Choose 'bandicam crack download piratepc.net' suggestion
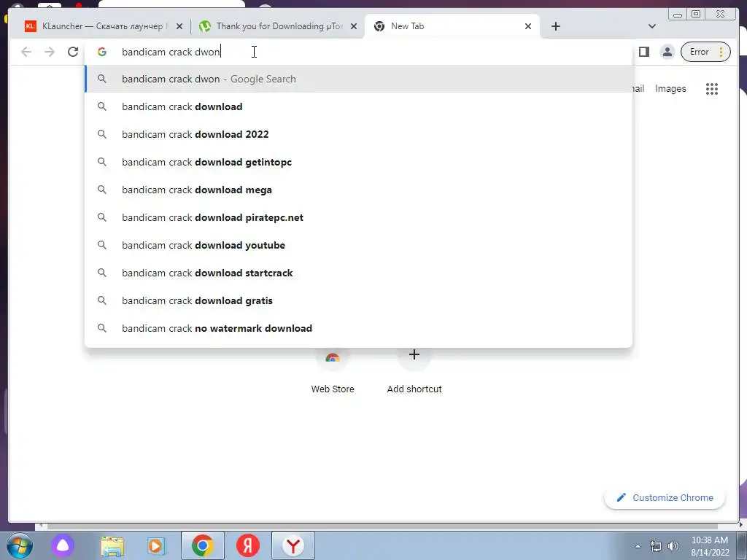Screen dimensions: 747x560 [358, 217]
